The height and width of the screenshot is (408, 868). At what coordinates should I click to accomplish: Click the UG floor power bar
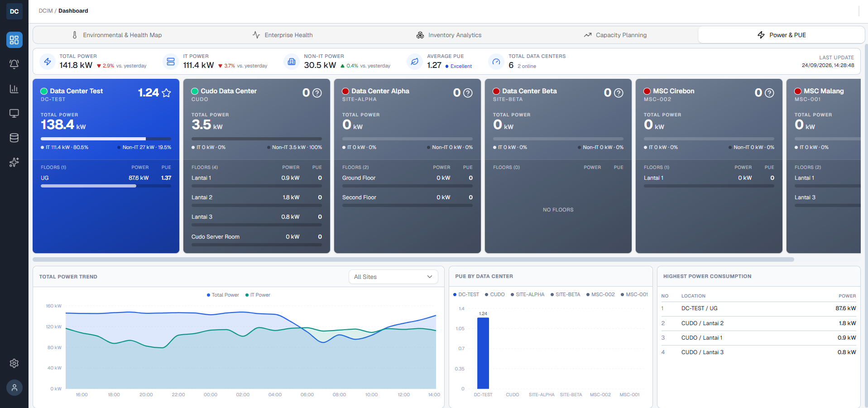[x=106, y=186]
